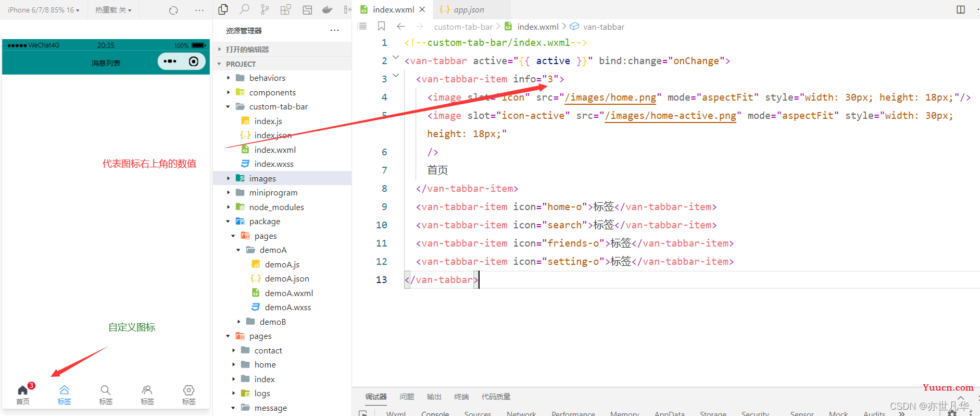Go forward with the right arrow

click(x=419, y=26)
